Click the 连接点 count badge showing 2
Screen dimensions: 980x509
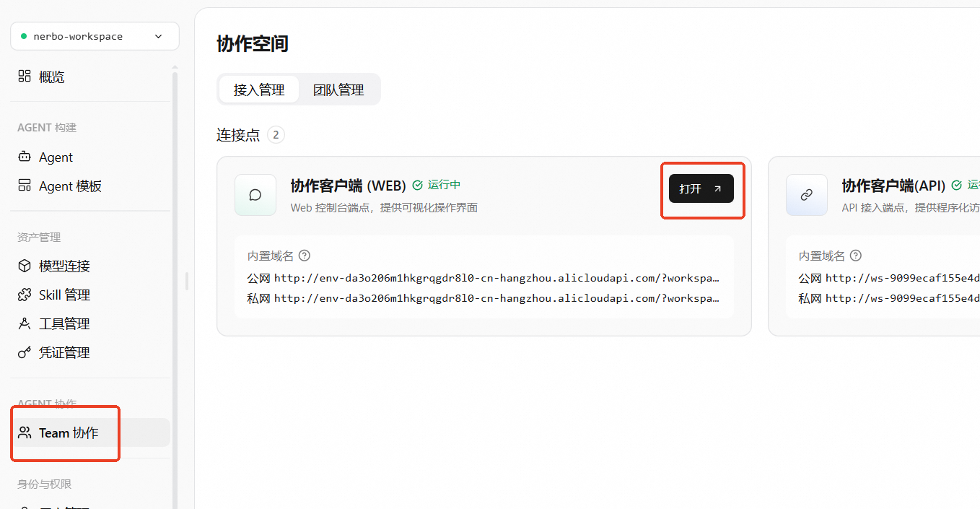tap(276, 135)
